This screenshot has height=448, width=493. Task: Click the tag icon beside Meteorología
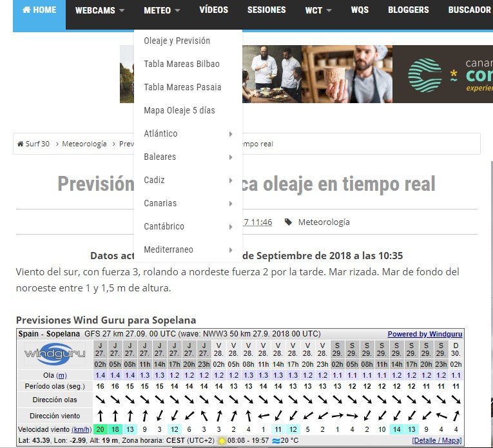pyautogui.click(x=289, y=222)
